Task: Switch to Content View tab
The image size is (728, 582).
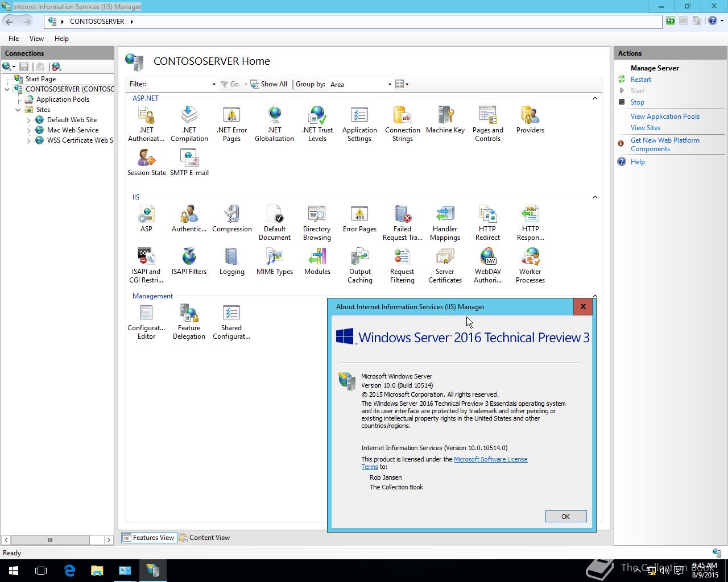Action: click(204, 538)
